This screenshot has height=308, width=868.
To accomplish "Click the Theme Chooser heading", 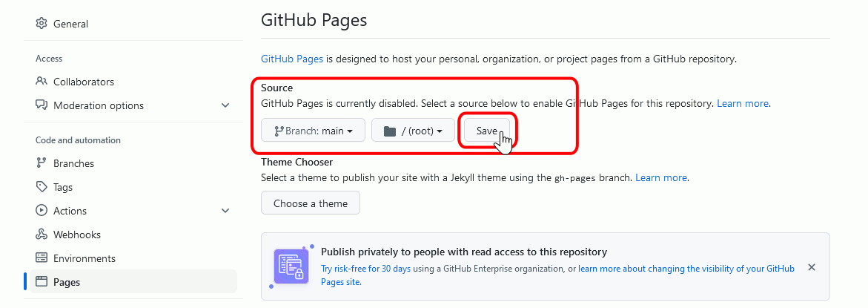I will (x=296, y=163).
